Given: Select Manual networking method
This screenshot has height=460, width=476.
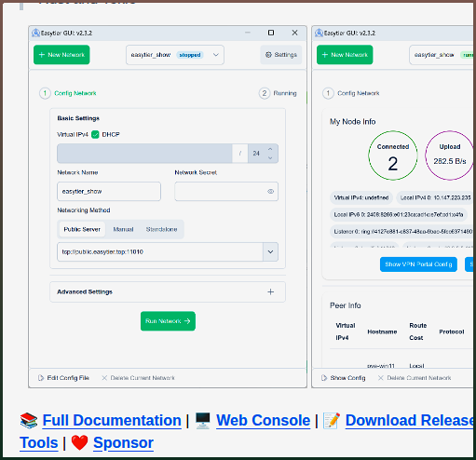Looking at the screenshot, I should pyautogui.click(x=123, y=229).
